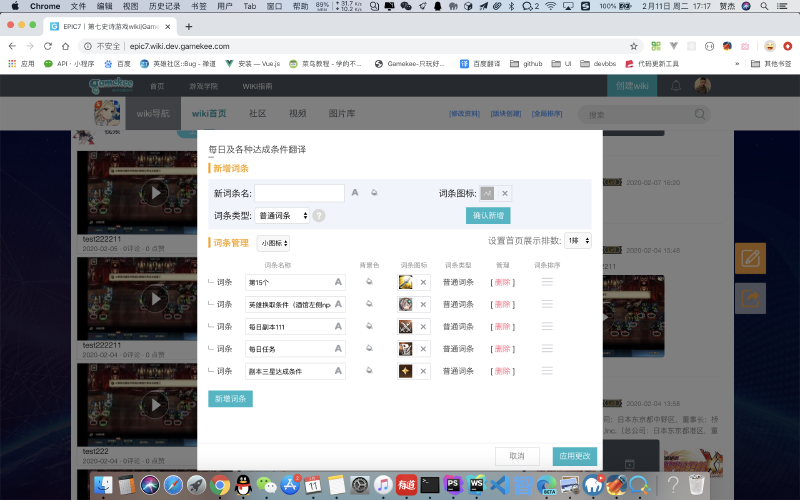This screenshot has width=800, height=500.
Task: Reload the page in Chrome
Action: coord(47,46)
